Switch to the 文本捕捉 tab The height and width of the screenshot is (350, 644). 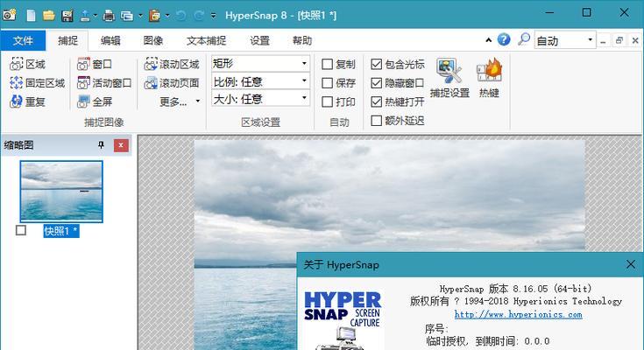(x=206, y=40)
